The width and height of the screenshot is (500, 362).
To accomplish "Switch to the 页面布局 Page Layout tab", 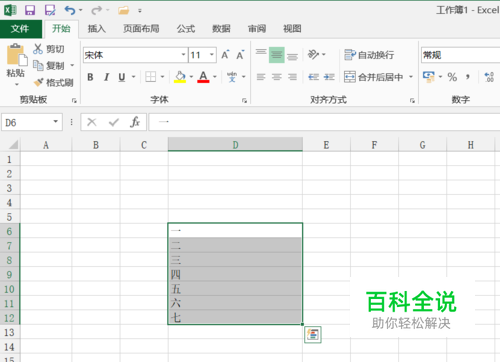I will pyautogui.click(x=141, y=29).
